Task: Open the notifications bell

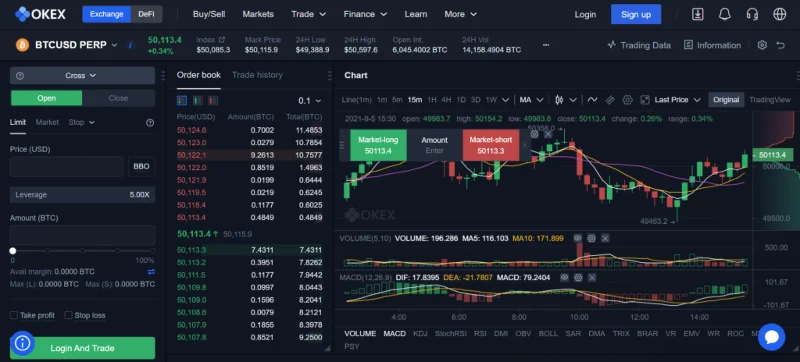Action: click(724, 14)
